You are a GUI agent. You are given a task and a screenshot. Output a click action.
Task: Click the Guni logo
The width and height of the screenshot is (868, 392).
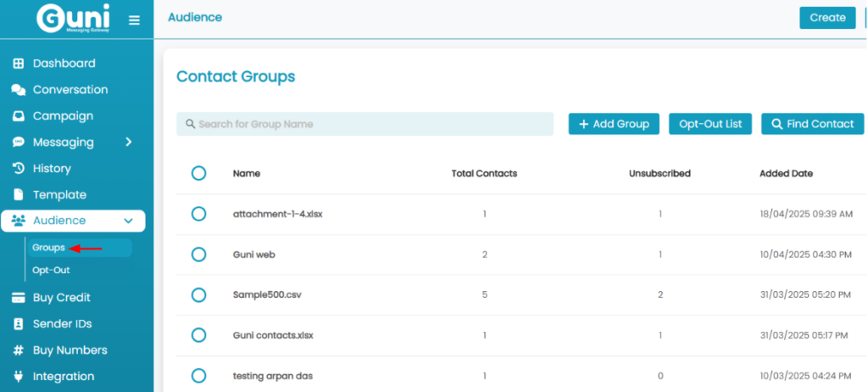pyautogui.click(x=73, y=19)
